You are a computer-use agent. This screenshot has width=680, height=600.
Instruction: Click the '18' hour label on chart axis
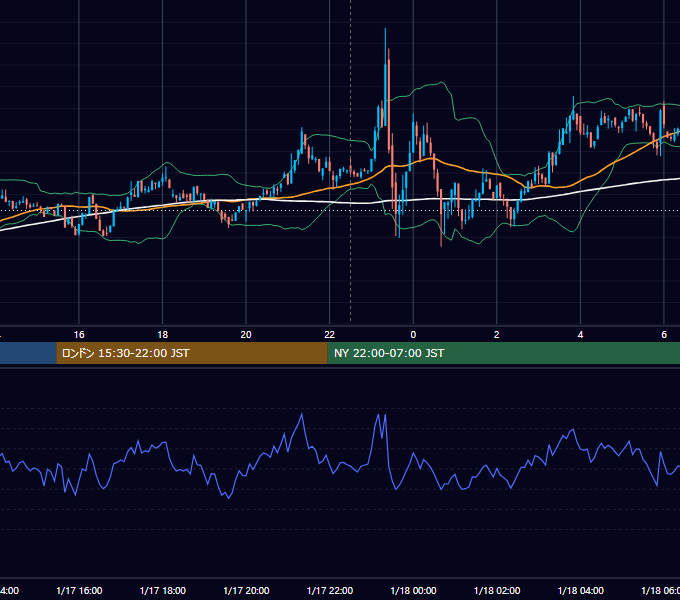tap(163, 335)
